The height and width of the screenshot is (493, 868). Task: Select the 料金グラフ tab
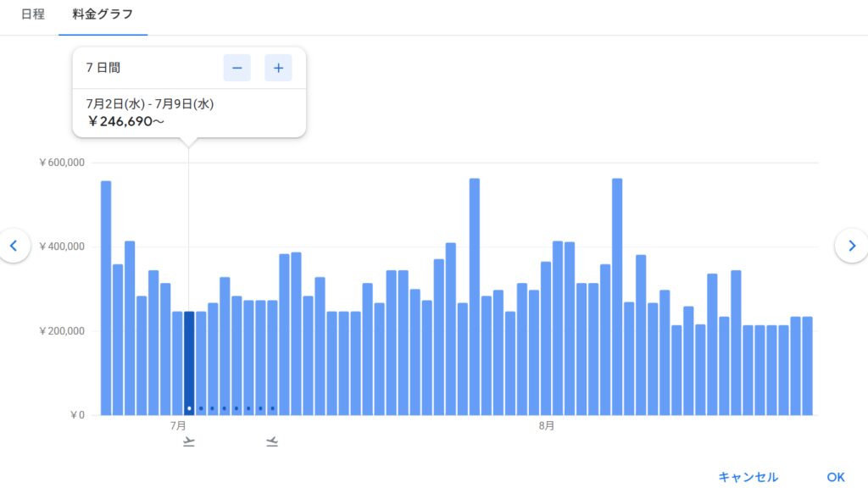tap(103, 14)
